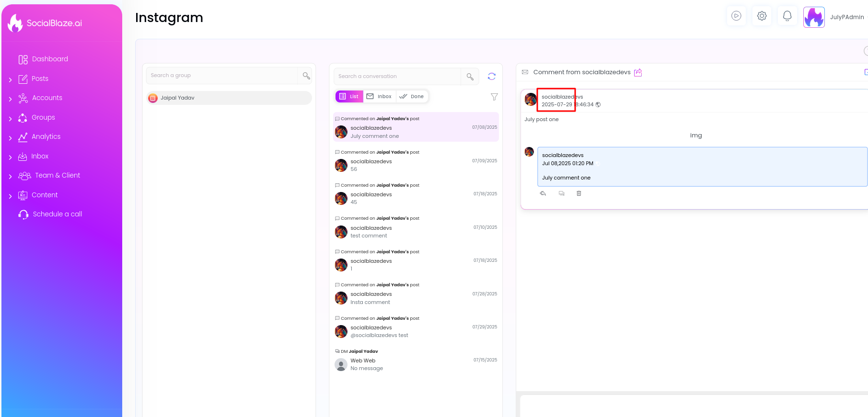This screenshot has width=868, height=417.
Task: Open the 07/18/2025 conversation with comment '1'
Action: (416, 260)
